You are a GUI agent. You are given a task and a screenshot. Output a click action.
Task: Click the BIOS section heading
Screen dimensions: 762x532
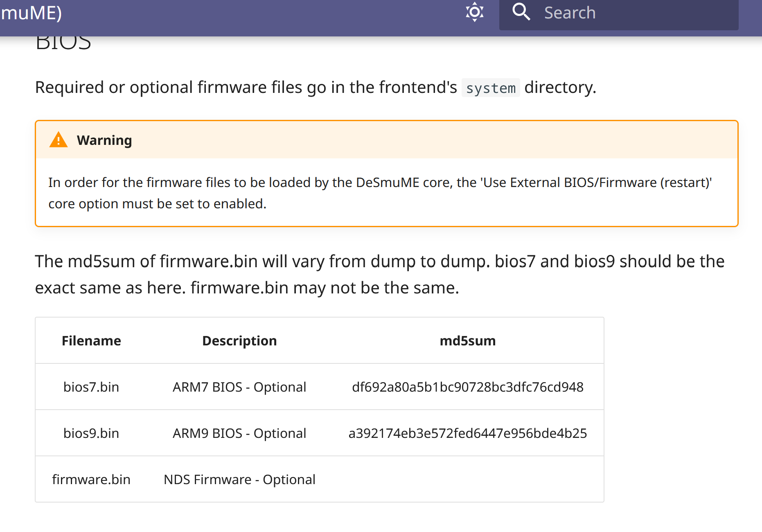[63, 43]
